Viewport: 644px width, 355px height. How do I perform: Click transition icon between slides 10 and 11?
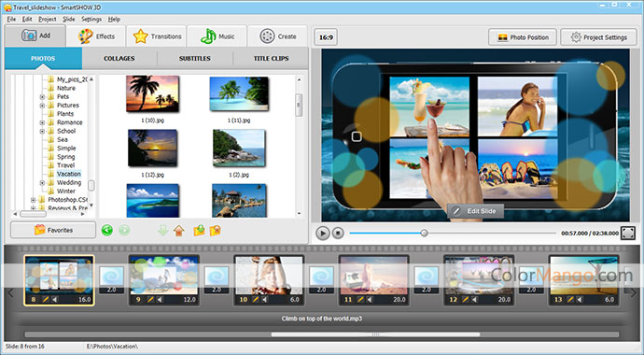point(321,276)
